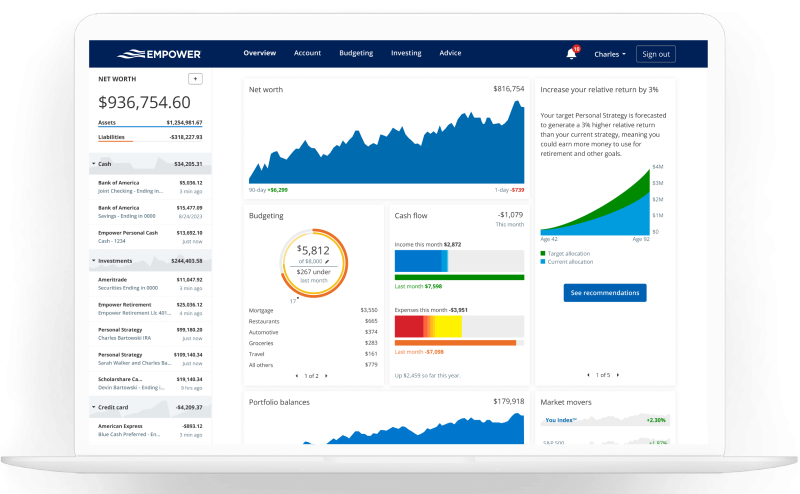Show next recommendation slide arrow
Viewport: 800px width, 494px height.
(617, 375)
